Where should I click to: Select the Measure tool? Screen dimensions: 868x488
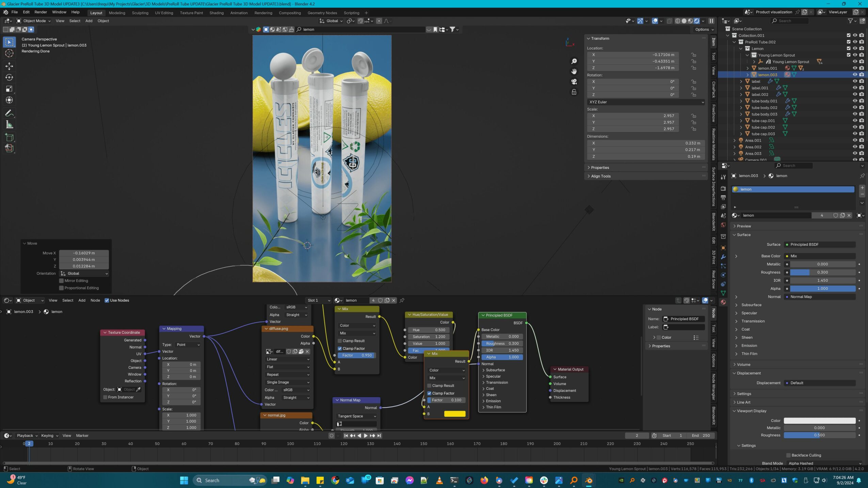point(9,125)
